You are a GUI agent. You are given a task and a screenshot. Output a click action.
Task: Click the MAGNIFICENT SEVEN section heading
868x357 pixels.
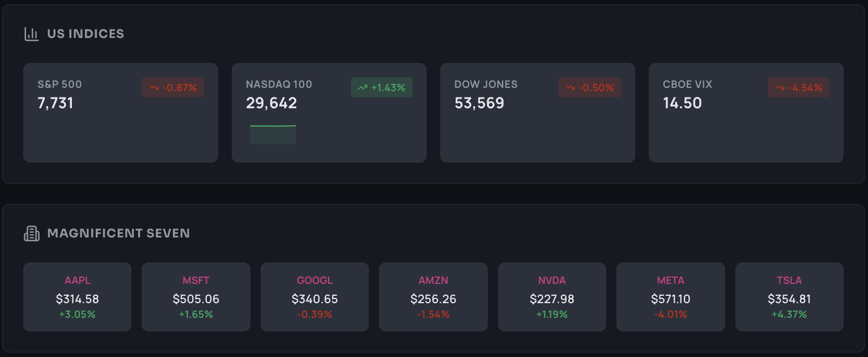tap(118, 233)
